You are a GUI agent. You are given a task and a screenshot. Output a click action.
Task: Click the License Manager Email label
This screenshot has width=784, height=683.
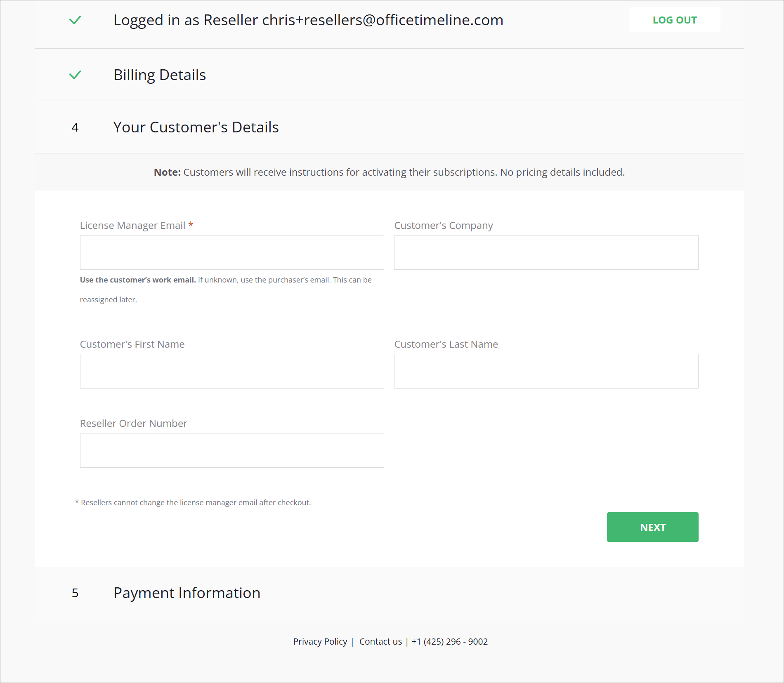pos(132,226)
